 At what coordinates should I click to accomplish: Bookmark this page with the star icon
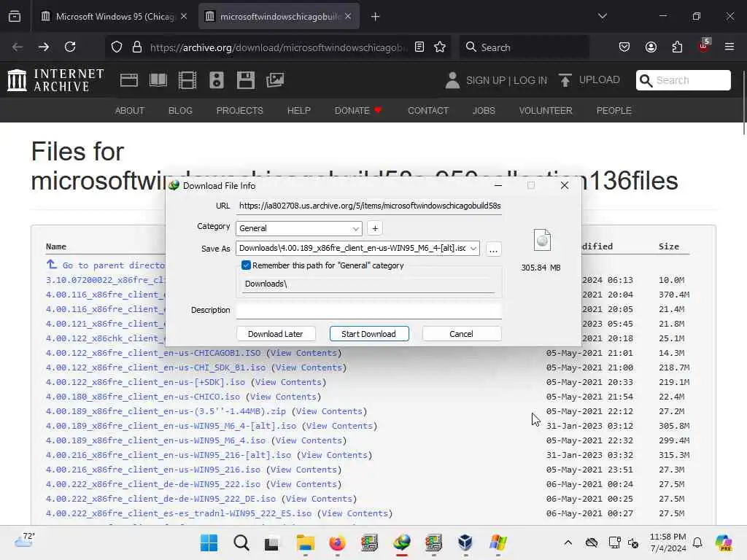[440, 47]
